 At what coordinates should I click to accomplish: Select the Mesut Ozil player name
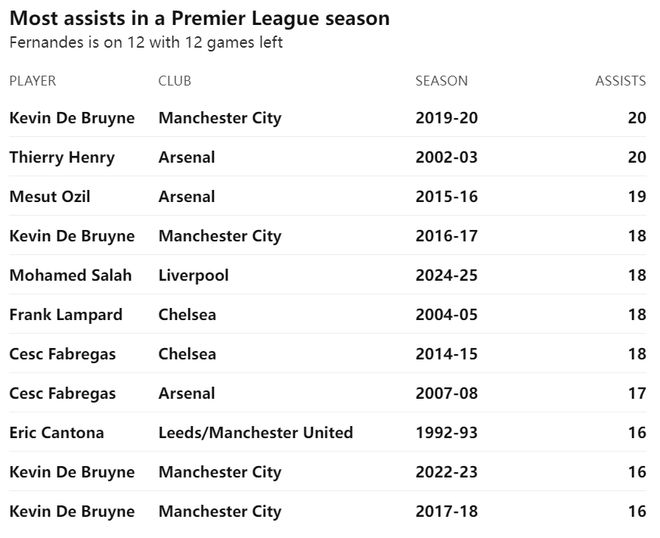[50, 197]
